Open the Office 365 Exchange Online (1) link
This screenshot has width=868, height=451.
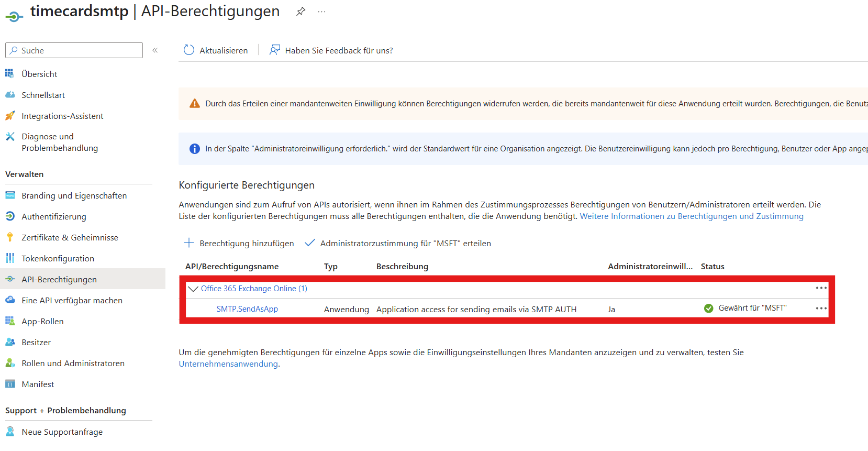click(254, 289)
